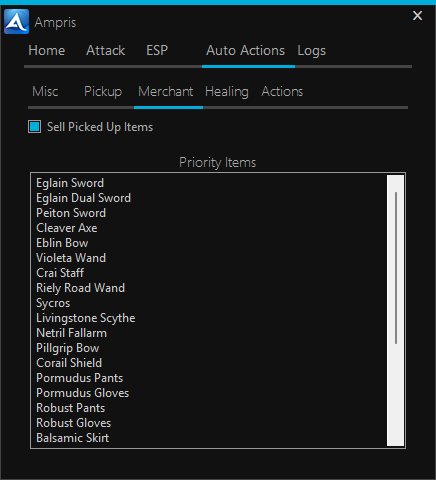This screenshot has width=436, height=480.
Task: Open the ESP tab
Action: 157,51
